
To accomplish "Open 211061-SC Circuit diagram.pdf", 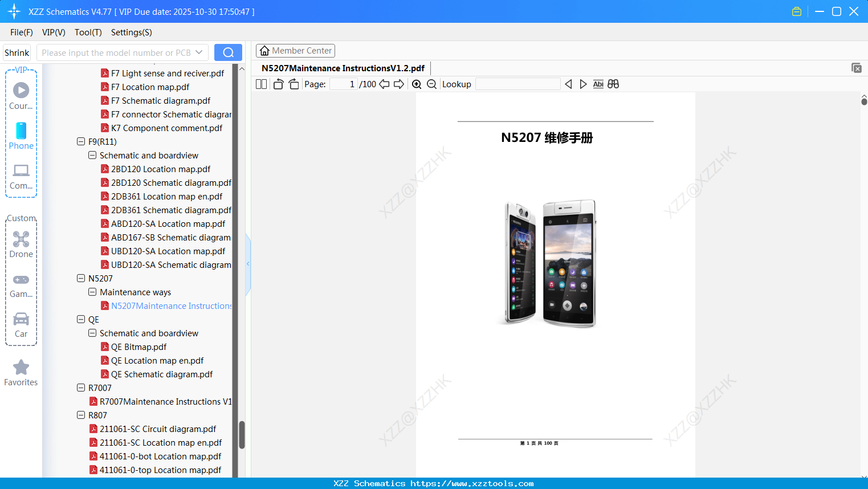I will 158,429.
